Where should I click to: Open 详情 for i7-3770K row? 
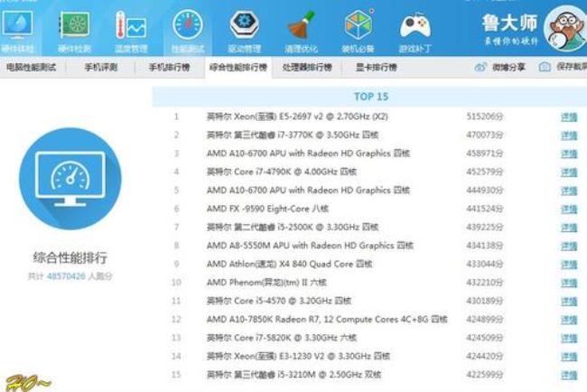click(569, 135)
